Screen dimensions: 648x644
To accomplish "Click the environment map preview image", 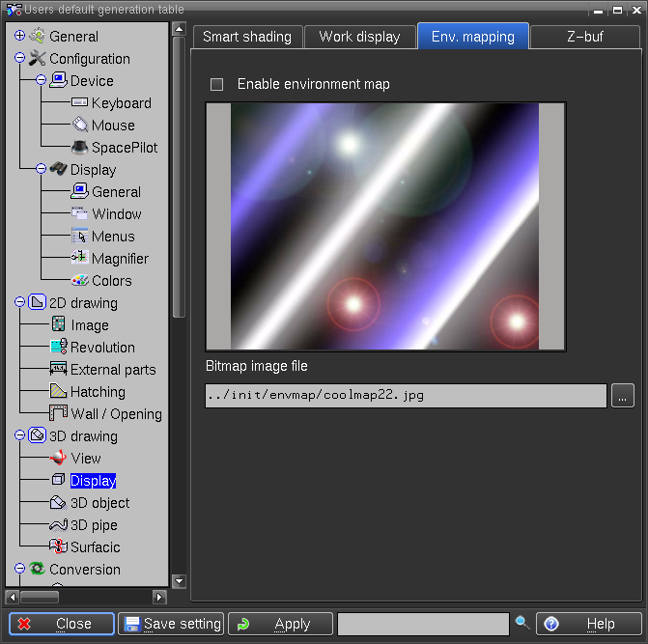I will tap(385, 226).
